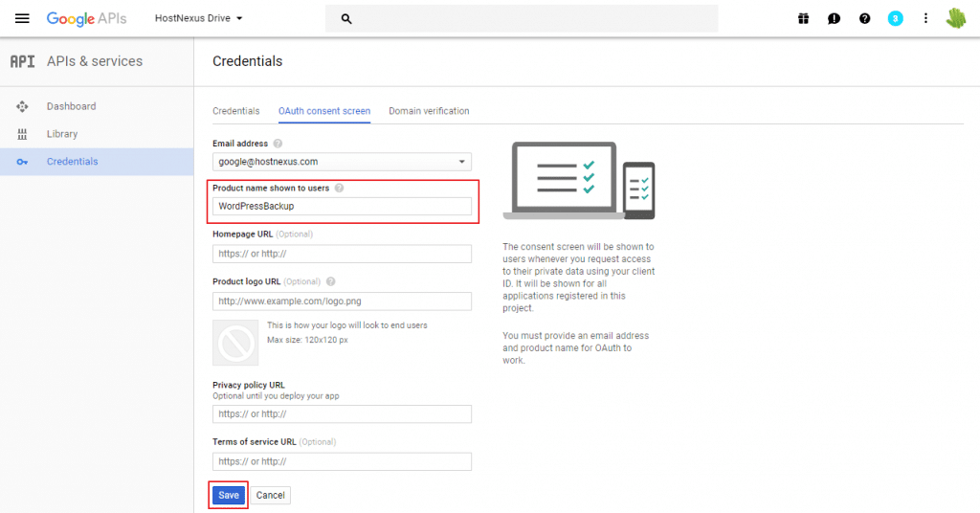
Task: Click help icon beside Email address
Action: tap(278, 144)
